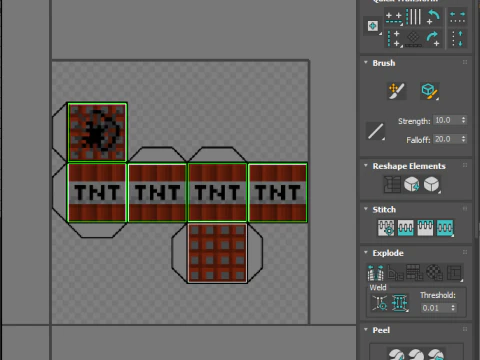
Task: Click the Stitch Custom icon
Action: pyautogui.click(x=445, y=228)
